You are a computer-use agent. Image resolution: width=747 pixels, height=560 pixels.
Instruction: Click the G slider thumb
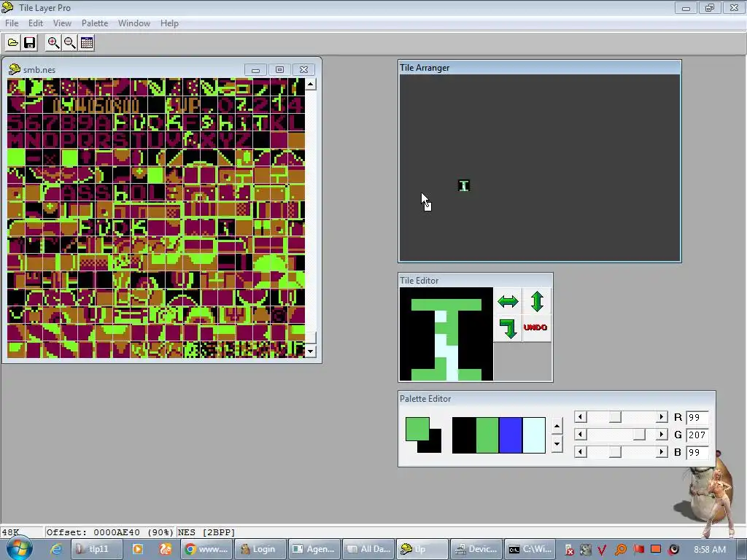tap(639, 435)
